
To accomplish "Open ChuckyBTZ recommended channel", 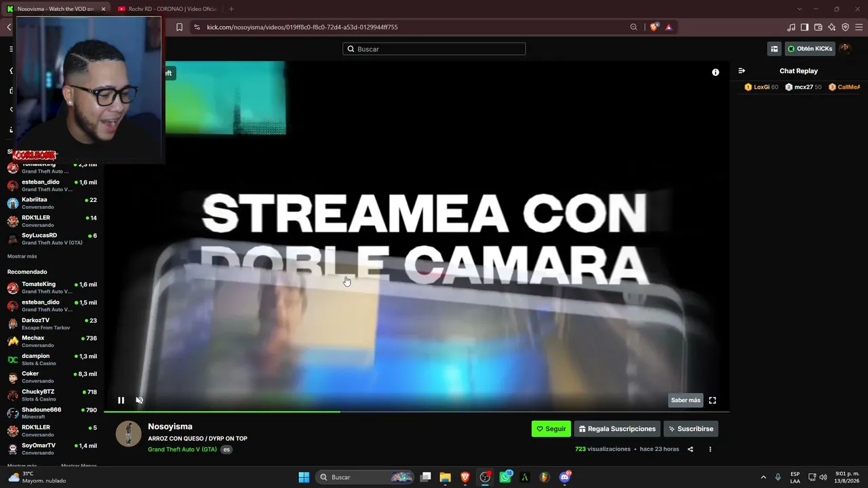I will (52, 395).
